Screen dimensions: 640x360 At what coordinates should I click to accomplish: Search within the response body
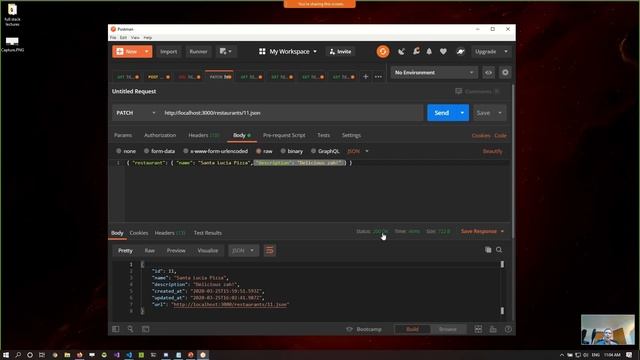[x=499, y=250]
